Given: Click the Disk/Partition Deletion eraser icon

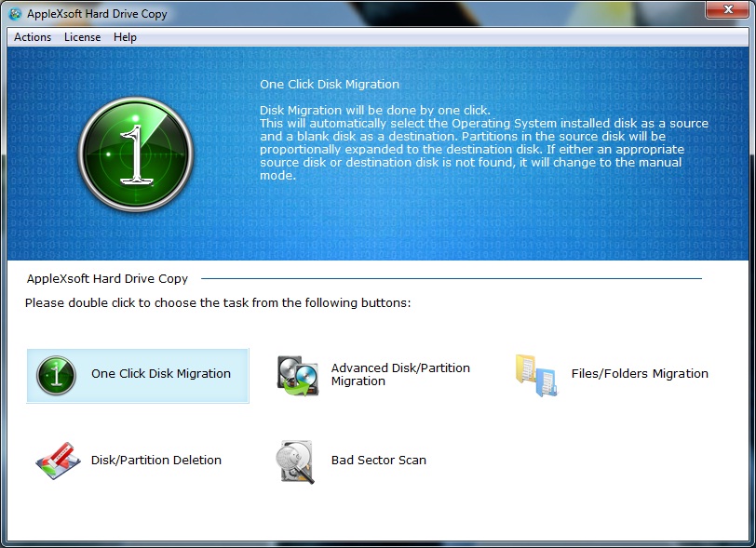Looking at the screenshot, I should coord(58,461).
